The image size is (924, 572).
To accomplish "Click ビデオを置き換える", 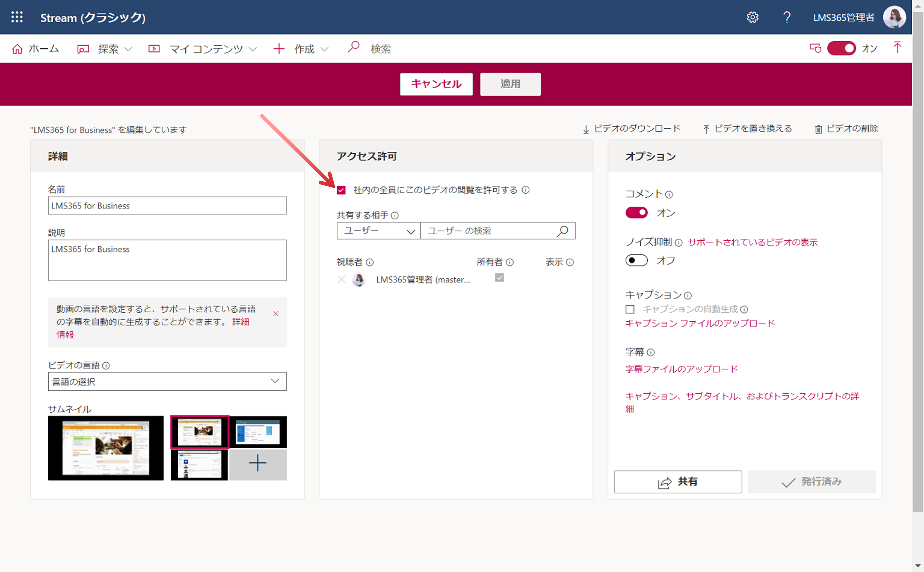I will coord(747,129).
